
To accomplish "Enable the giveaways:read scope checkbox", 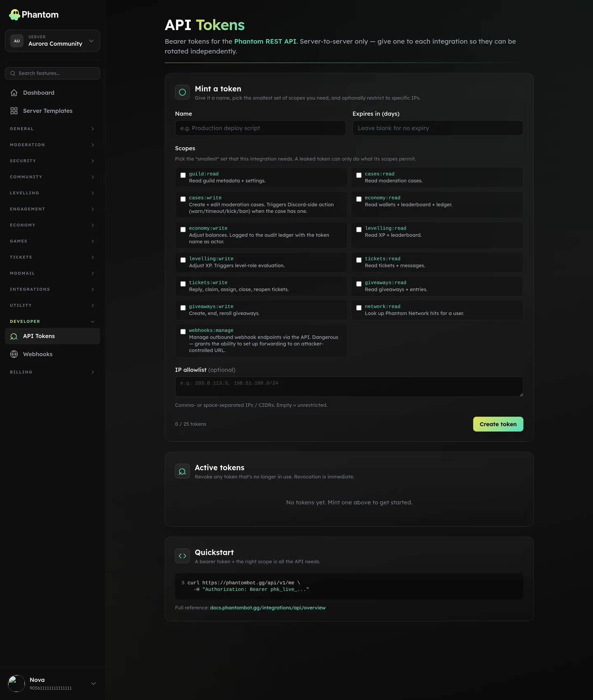I will pyautogui.click(x=359, y=284).
